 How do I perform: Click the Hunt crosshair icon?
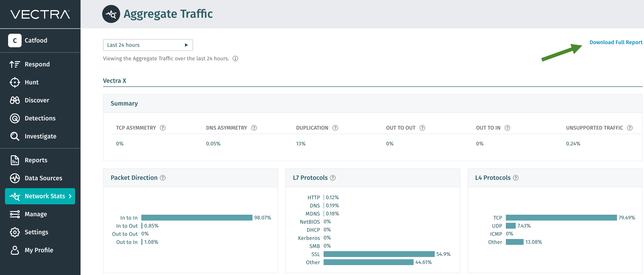click(x=14, y=82)
